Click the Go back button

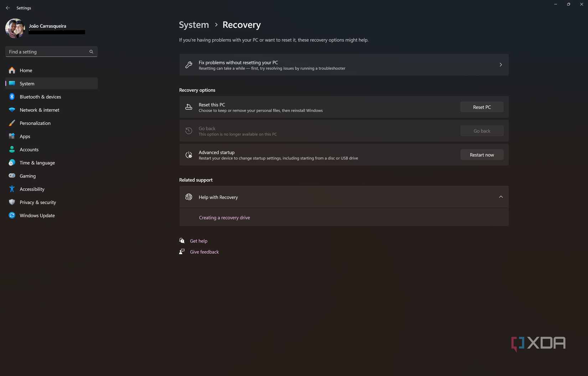(x=482, y=131)
